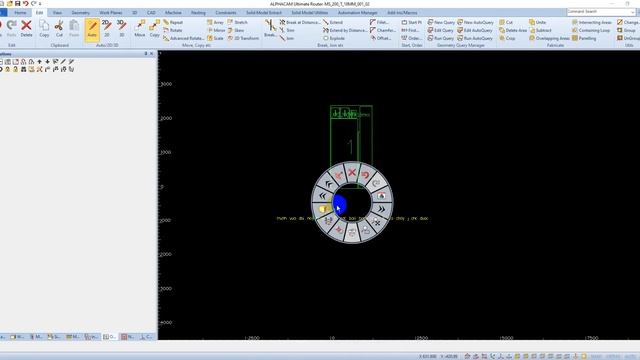Click Intersecting Areas command
Screen dimensions: 640x360
592,22
